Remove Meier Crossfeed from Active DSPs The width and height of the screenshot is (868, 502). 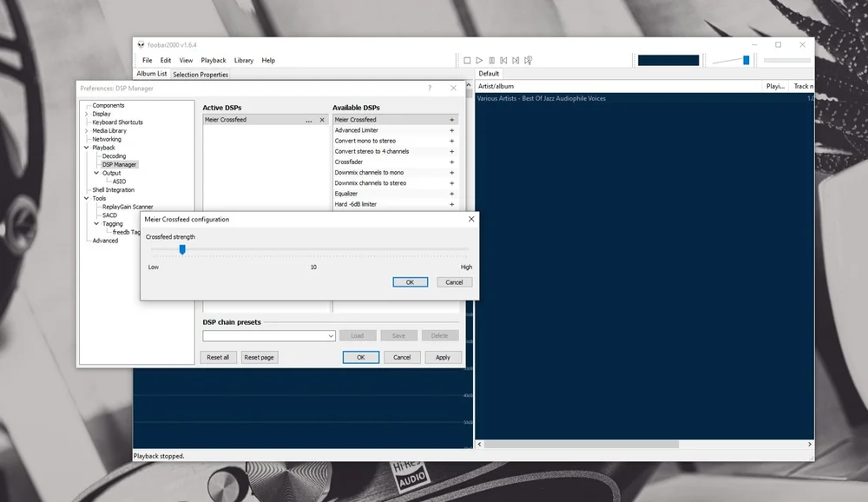[x=322, y=120]
